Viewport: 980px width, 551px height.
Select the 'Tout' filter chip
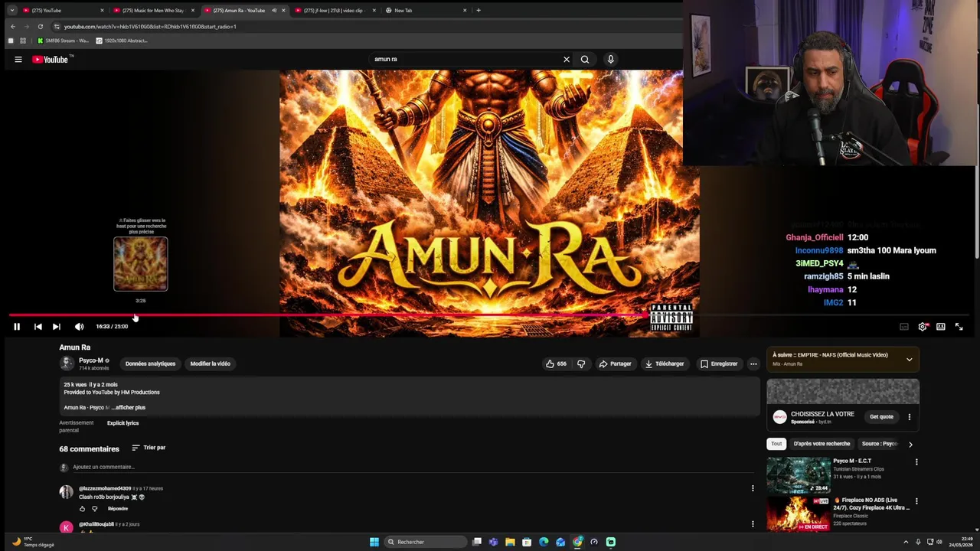pos(776,444)
